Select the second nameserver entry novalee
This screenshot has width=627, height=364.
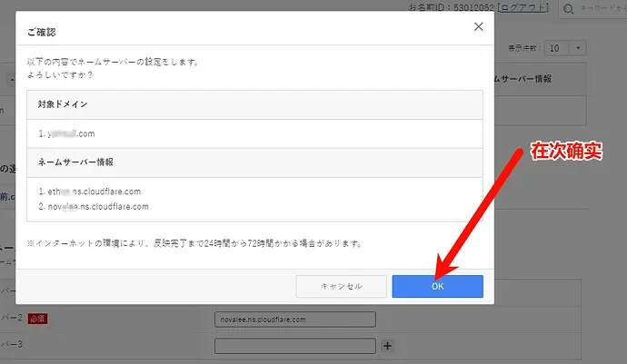pos(94,207)
